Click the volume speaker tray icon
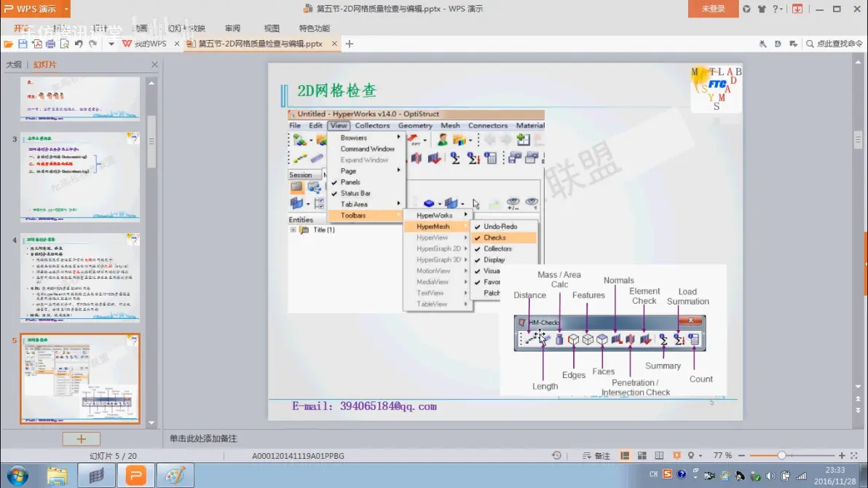The image size is (868, 488). pyautogui.click(x=770, y=476)
